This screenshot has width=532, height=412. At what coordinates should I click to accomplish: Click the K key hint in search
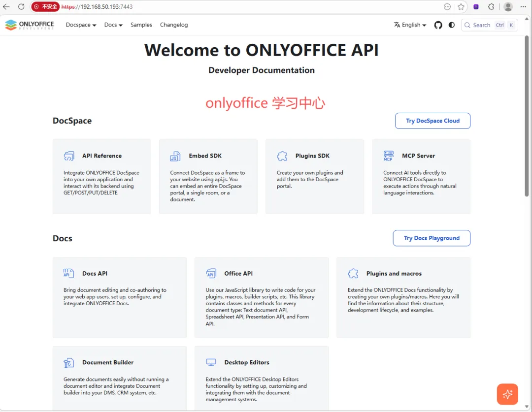[511, 25]
